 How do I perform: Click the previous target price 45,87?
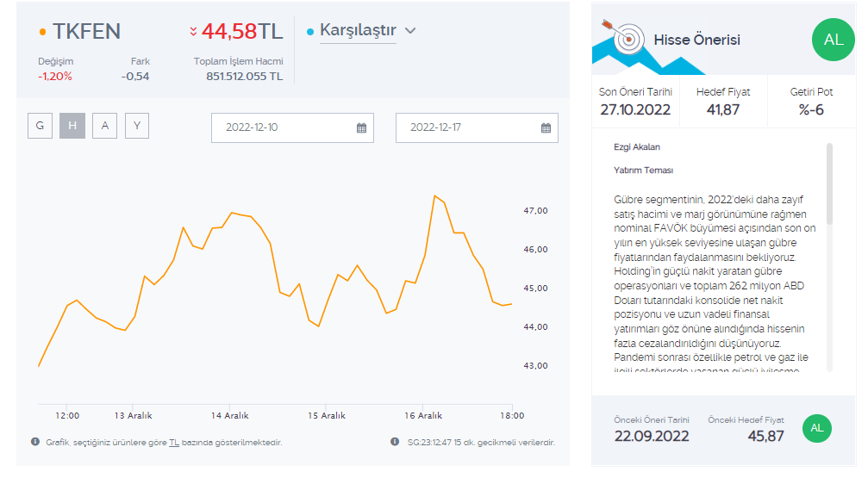[765, 436]
